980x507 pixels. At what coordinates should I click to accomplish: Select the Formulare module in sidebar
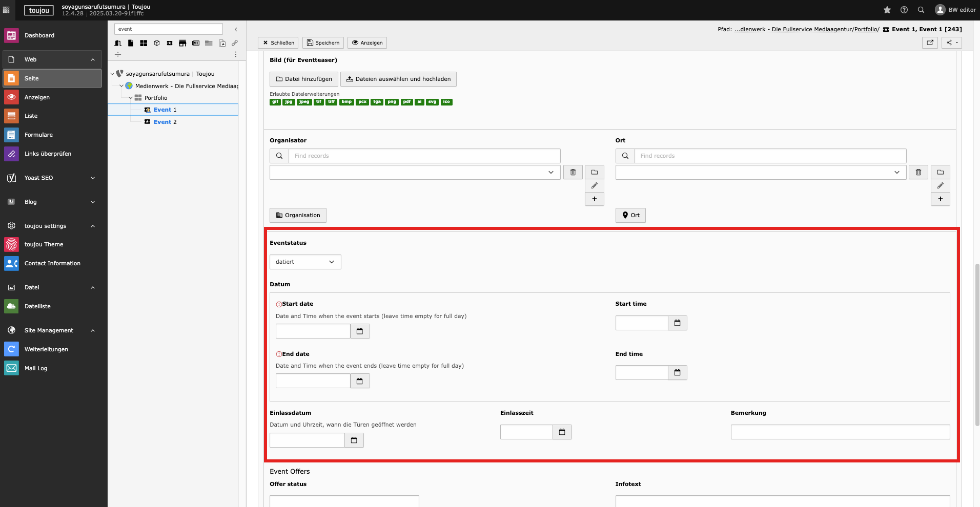pos(38,135)
